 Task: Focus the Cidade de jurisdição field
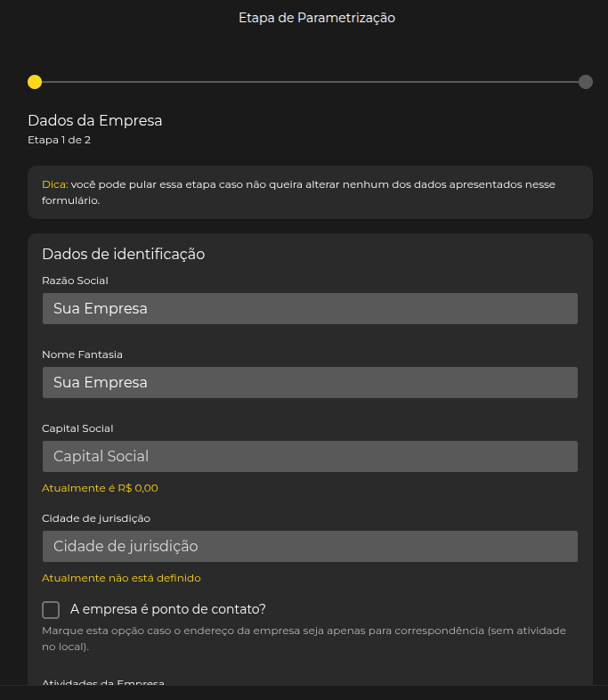310,546
